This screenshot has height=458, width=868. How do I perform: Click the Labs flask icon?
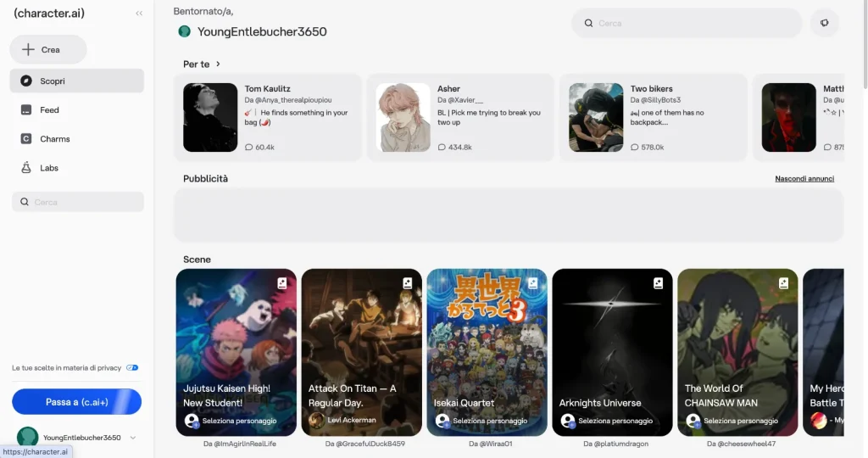(x=26, y=167)
